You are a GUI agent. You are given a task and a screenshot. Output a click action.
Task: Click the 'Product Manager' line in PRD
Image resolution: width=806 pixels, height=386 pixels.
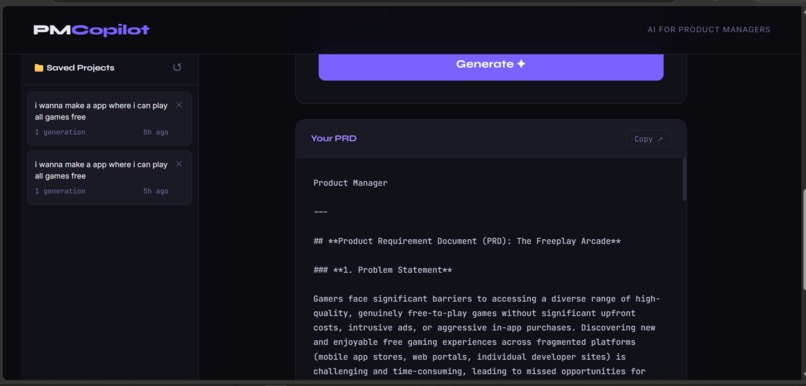(351, 183)
